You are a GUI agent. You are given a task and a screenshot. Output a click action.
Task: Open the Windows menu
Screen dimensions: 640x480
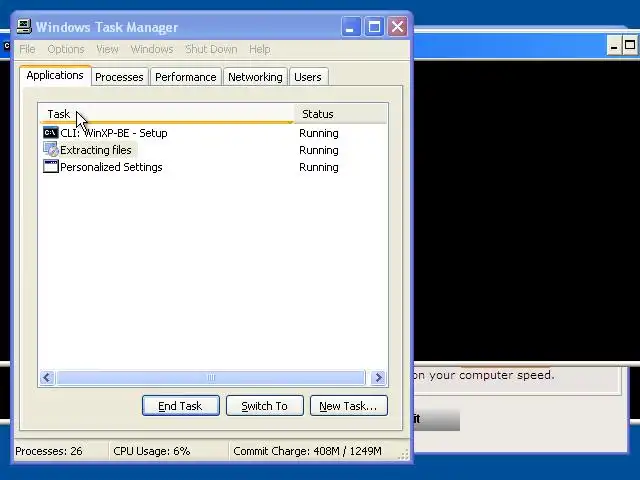pyautogui.click(x=152, y=49)
